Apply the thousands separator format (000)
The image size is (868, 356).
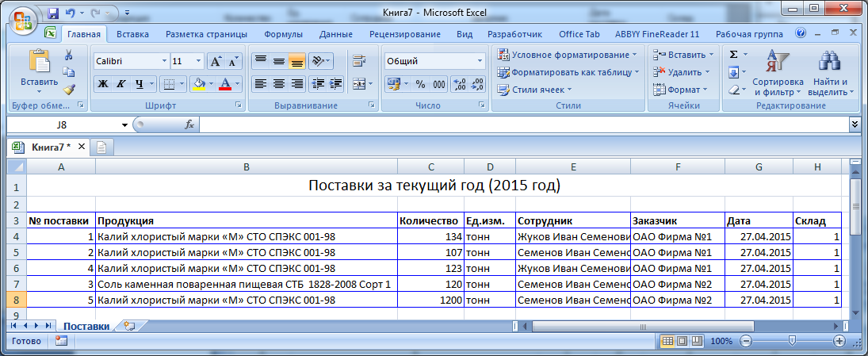click(439, 84)
